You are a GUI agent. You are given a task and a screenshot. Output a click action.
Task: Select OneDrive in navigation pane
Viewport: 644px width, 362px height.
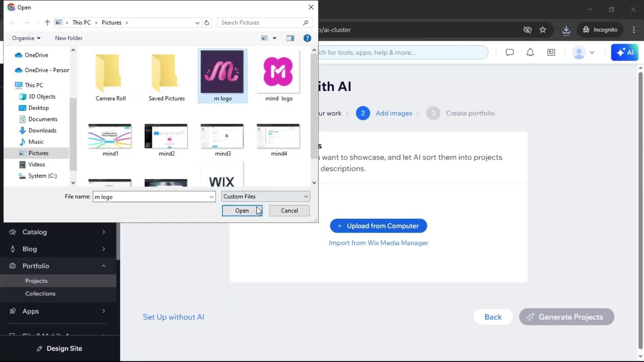pos(36,55)
